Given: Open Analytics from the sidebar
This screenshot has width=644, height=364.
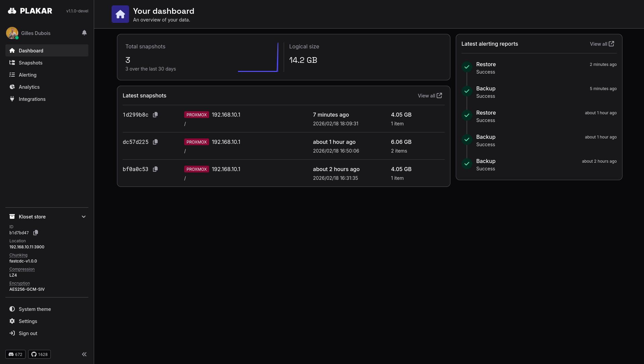Looking at the screenshot, I should click(29, 87).
